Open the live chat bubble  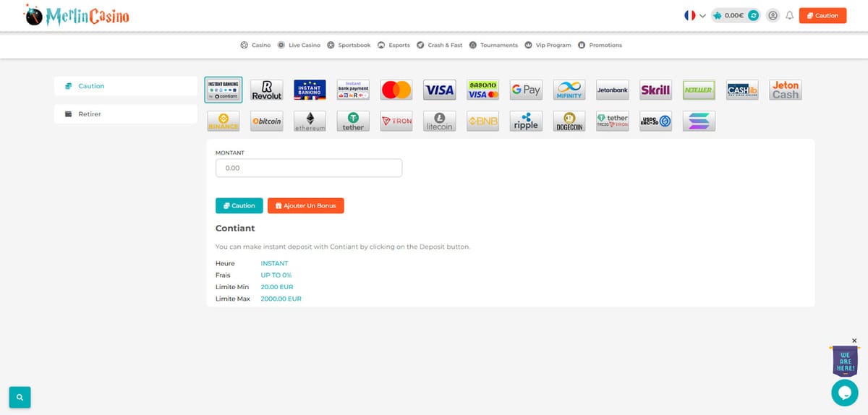[844, 393]
